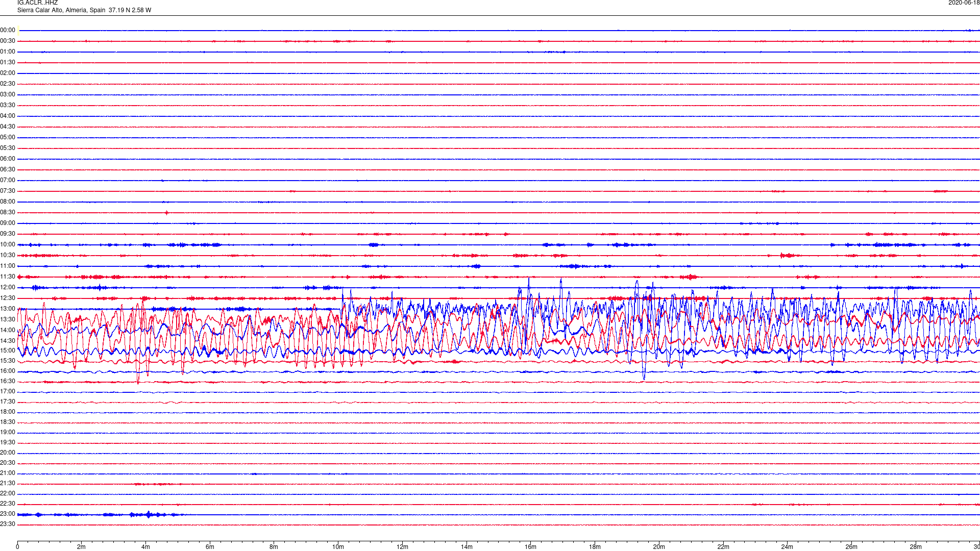Click the 6m tick on the time axis
The width and height of the screenshot is (980, 551).
(210, 547)
